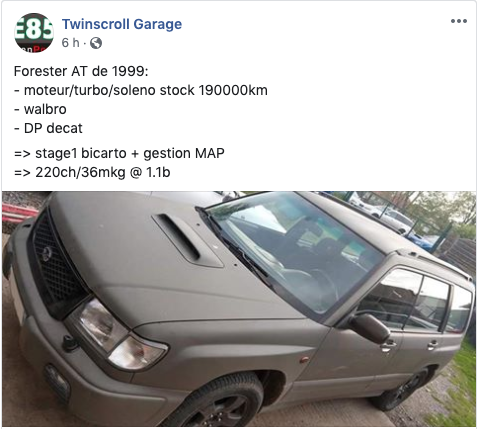488x429 pixels.
Task: Click the hood scoop in the car photo
Action: pos(187,240)
